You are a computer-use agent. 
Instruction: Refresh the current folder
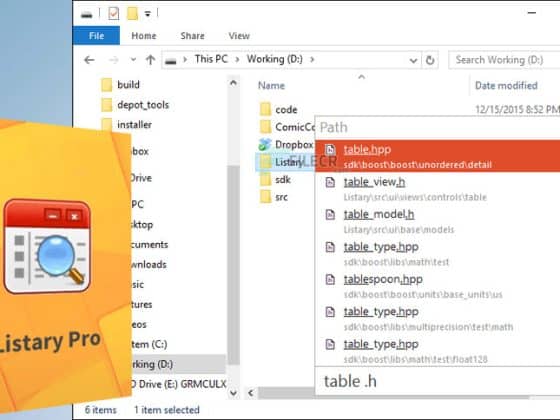[x=430, y=60]
